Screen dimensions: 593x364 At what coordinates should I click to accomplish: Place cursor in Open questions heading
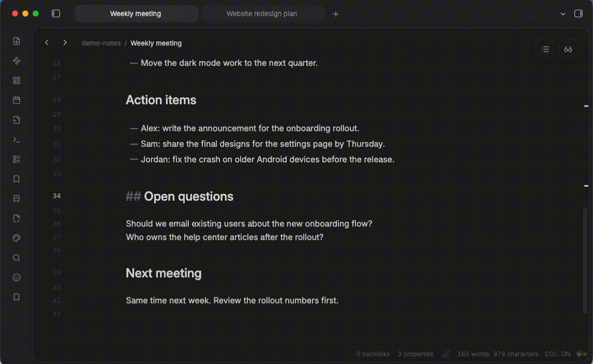pyautogui.click(x=189, y=196)
